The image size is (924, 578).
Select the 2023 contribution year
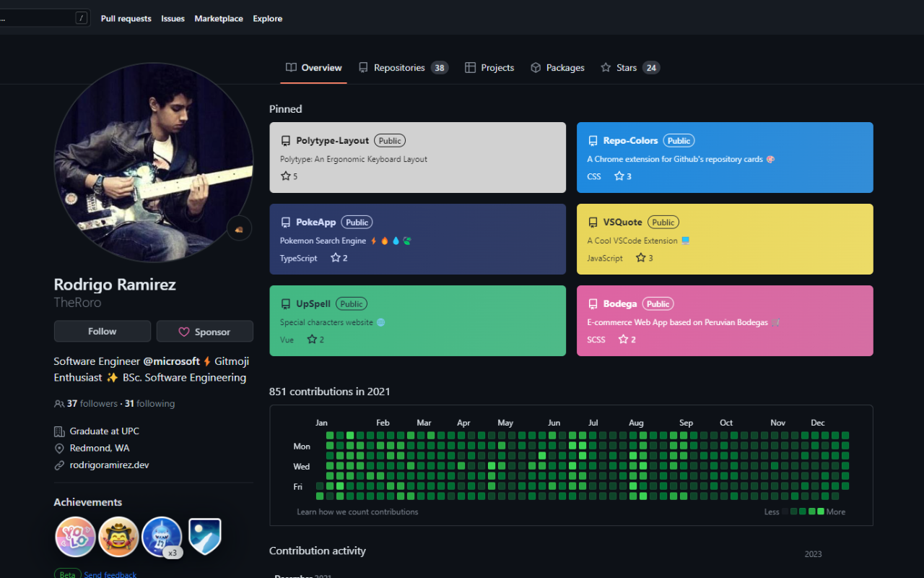point(814,554)
